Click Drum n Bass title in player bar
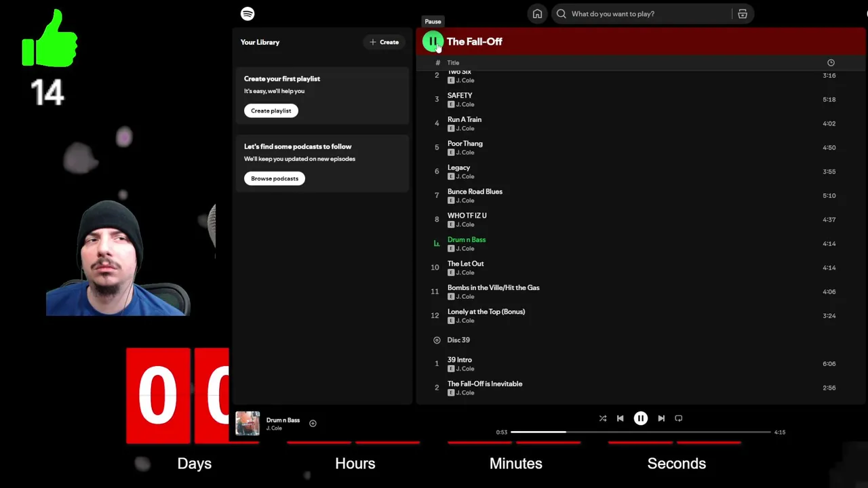This screenshot has height=488, width=868. pos(283,420)
